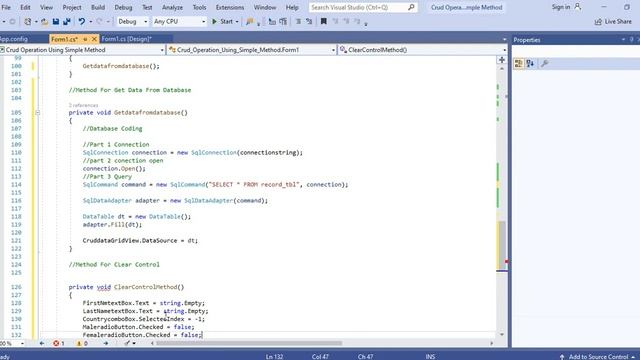Image resolution: width=640 pixels, height=360 pixels.
Task: Click the Redo toolbar icon
Action: click(99, 22)
